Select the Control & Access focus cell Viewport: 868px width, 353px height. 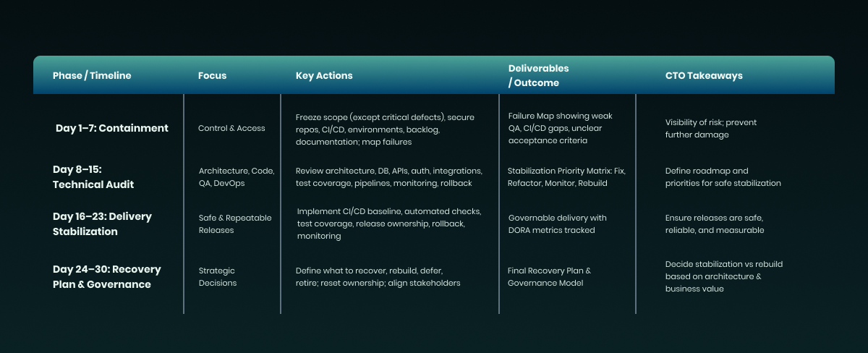(x=231, y=128)
